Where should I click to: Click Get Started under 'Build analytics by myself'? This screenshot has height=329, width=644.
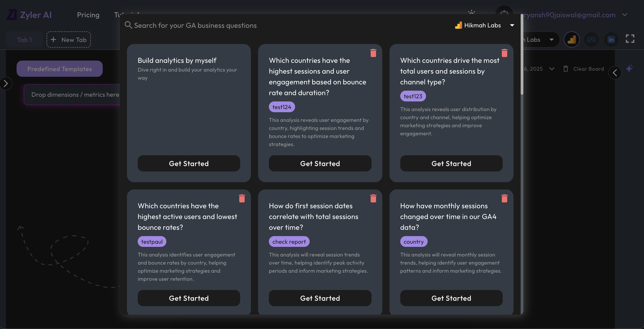coord(189,163)
